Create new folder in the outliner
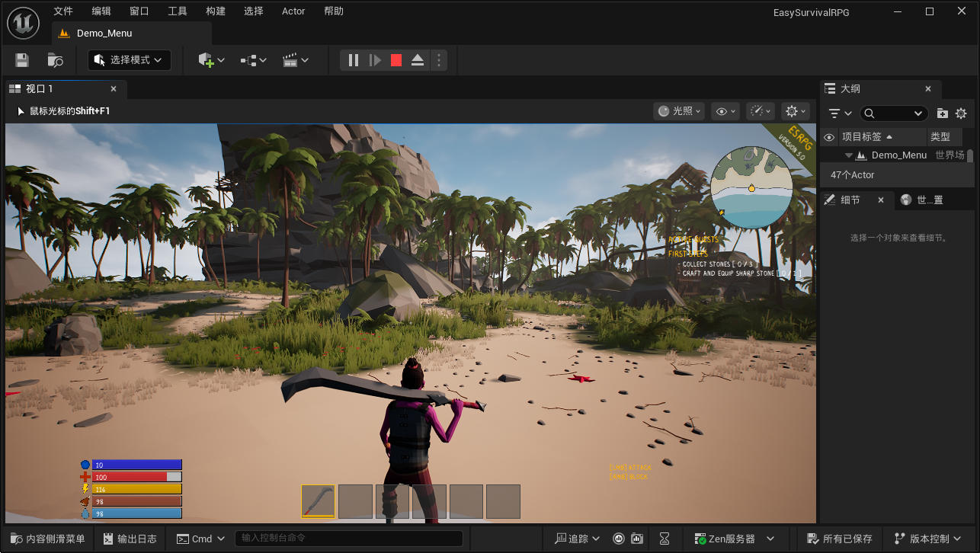Image resolution: width=980 pixels, height=553 pixels. coord(943,113)
